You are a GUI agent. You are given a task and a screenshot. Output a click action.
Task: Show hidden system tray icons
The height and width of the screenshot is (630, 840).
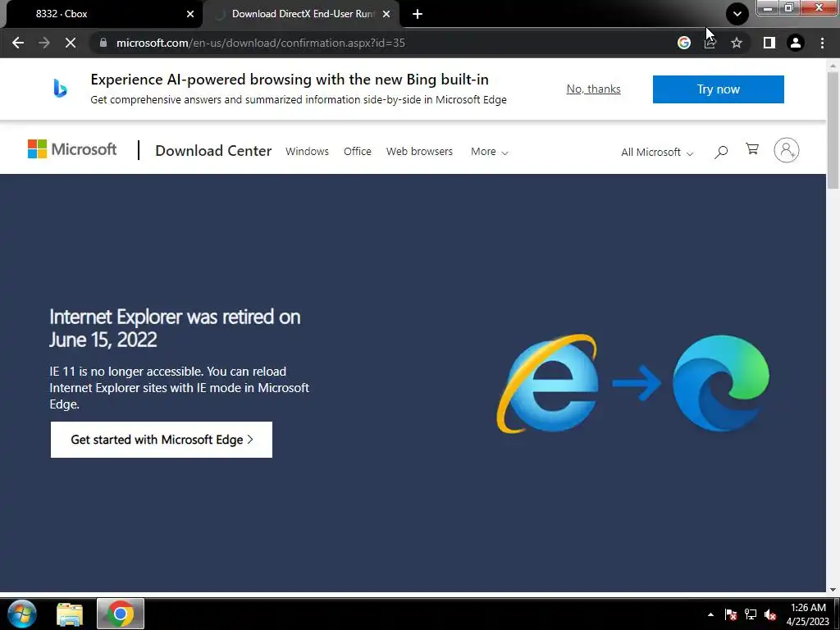pyautogui.click(x=710, y=614)
